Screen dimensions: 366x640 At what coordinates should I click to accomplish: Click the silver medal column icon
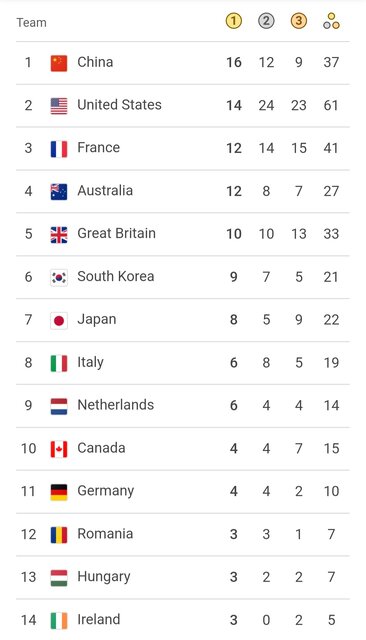pos(266,21)
